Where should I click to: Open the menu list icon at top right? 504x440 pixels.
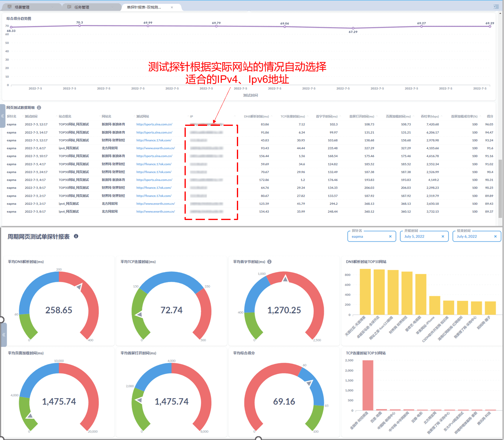coord(496,7)
